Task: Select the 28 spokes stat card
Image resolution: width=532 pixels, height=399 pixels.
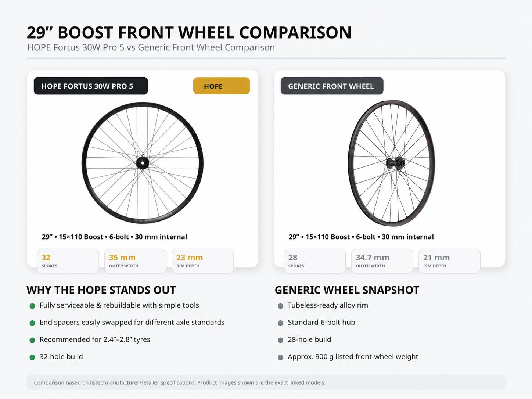Action: pos(314,261)
